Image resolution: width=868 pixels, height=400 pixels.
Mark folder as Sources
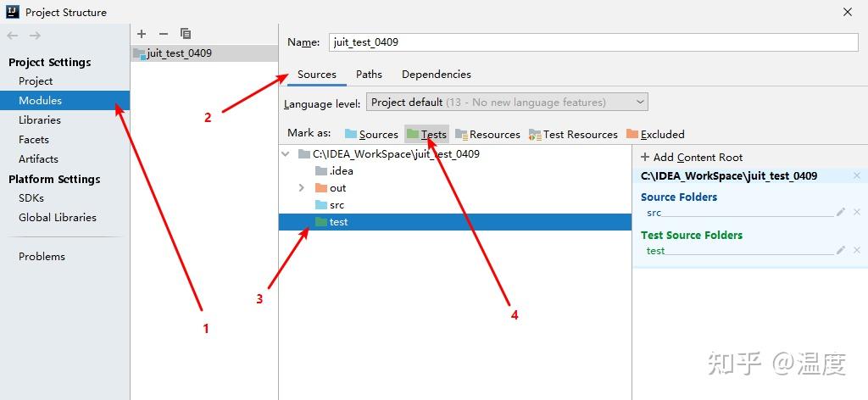click(371, 134)
